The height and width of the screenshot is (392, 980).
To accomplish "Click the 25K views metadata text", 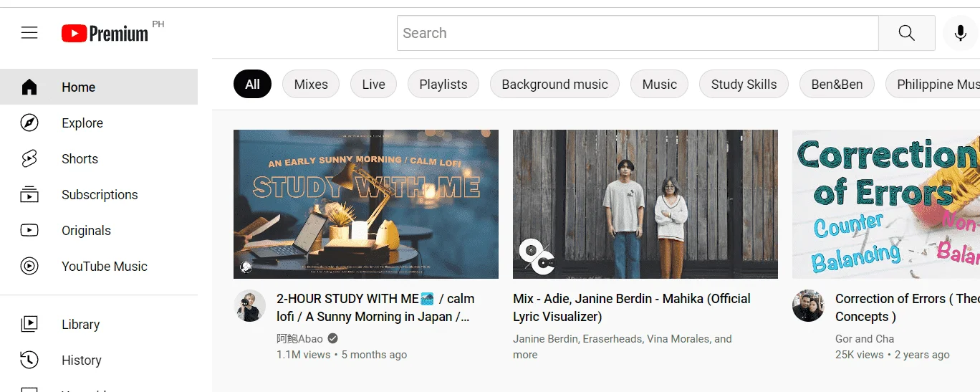I will pyautogui.click(x=860, y=355).
